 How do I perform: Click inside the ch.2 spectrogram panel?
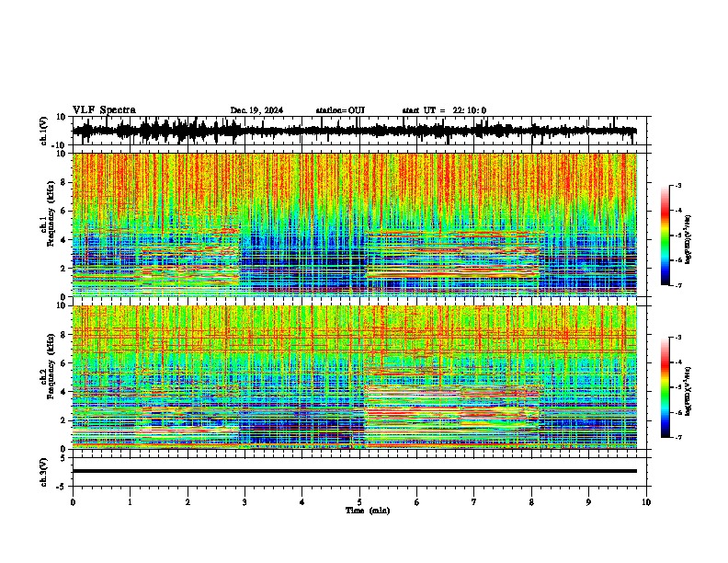354,377
